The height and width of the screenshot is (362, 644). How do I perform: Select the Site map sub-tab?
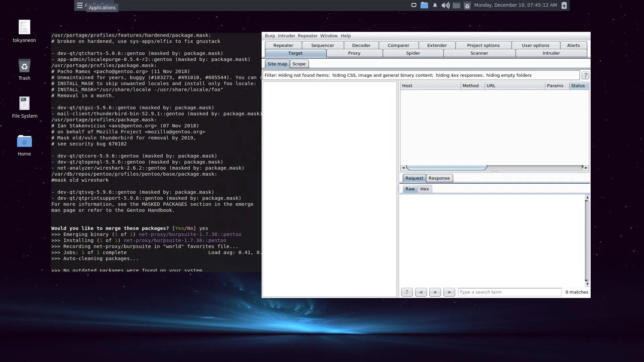click(x=277, y=64)
